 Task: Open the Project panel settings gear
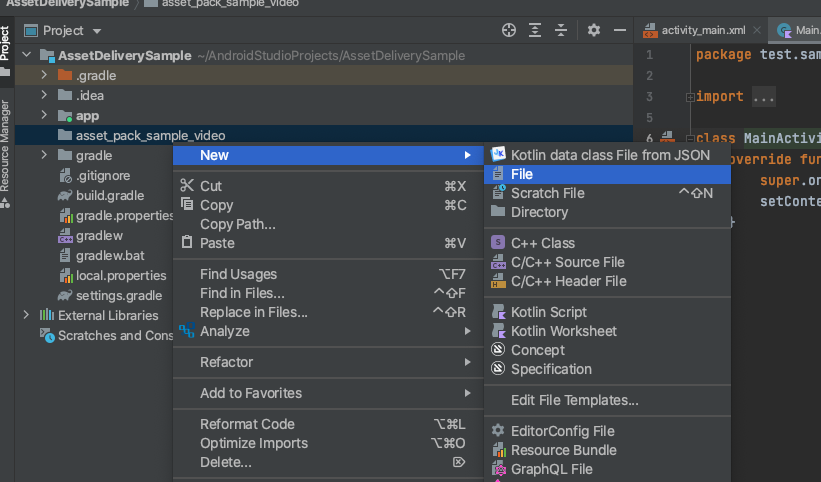[x=593, y=30]
